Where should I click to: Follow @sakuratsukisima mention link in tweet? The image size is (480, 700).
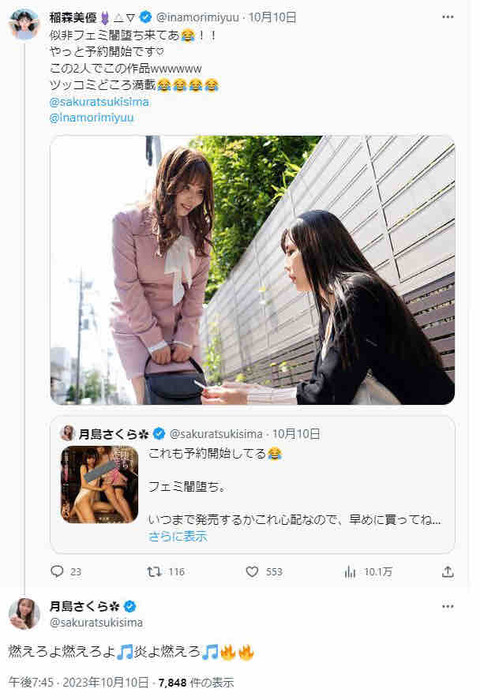tap(99, 102)
